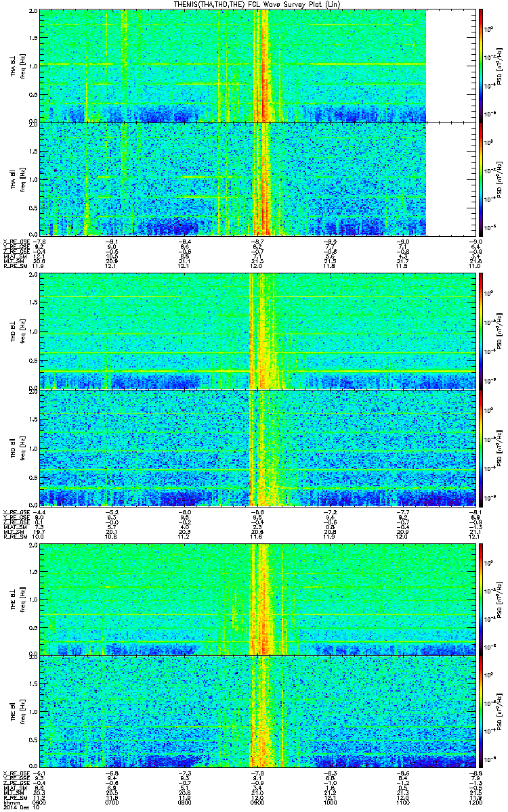Image resolution: width=508 pixels, height=812 pixels.
Task: Click the THA BII PSD color bar
Action: 482,179
